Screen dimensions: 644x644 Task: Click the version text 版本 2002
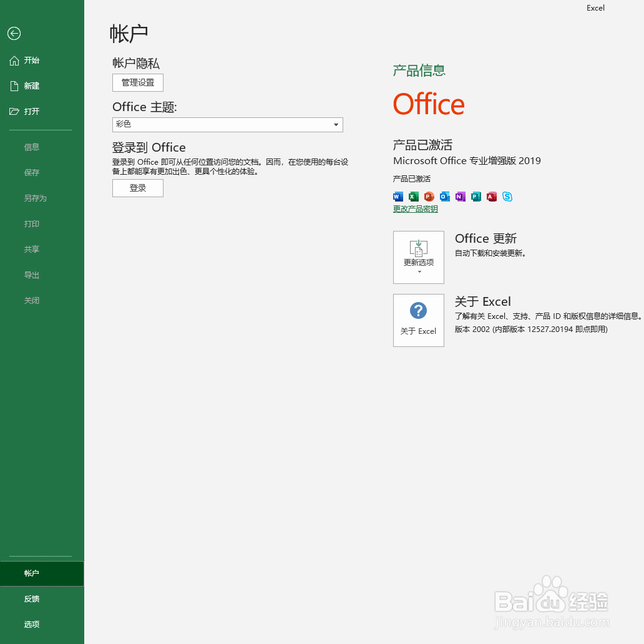tap(531, 329)
